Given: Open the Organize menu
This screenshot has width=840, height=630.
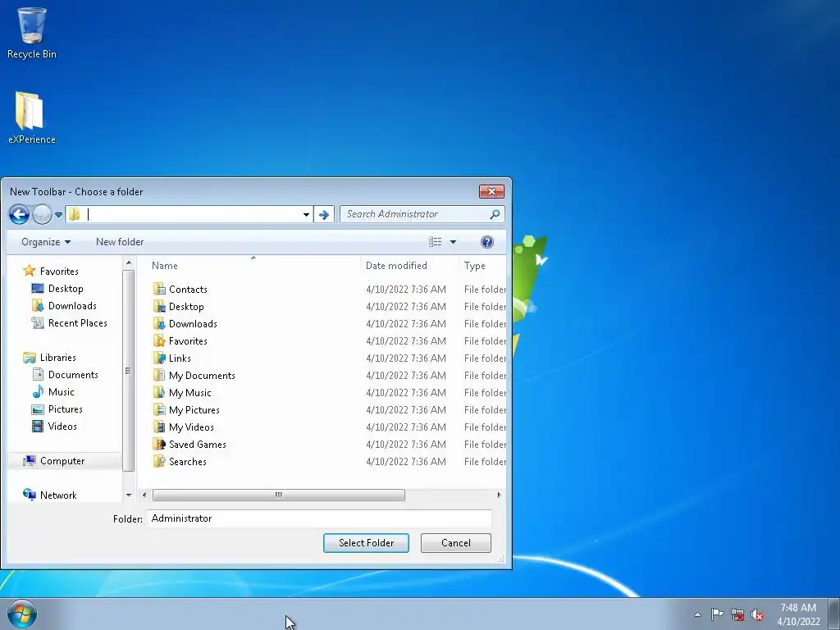Looking at the screenshot, I should point(46,242).
